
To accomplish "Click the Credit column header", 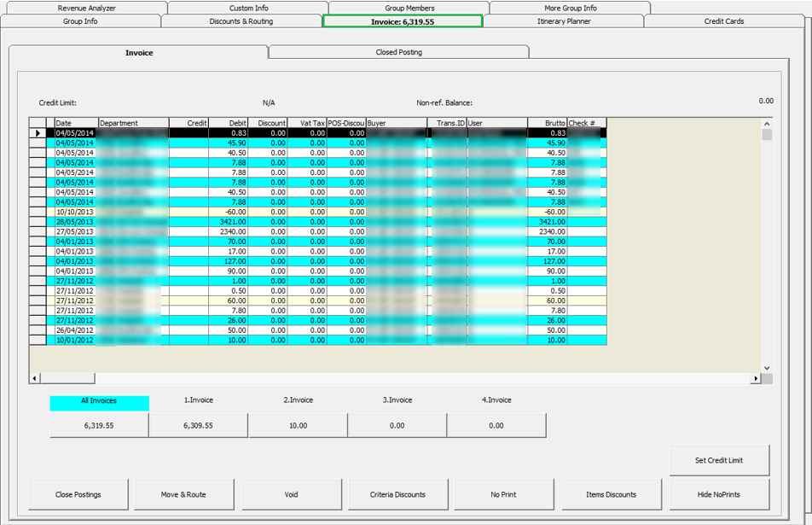I will click(189, 123).
